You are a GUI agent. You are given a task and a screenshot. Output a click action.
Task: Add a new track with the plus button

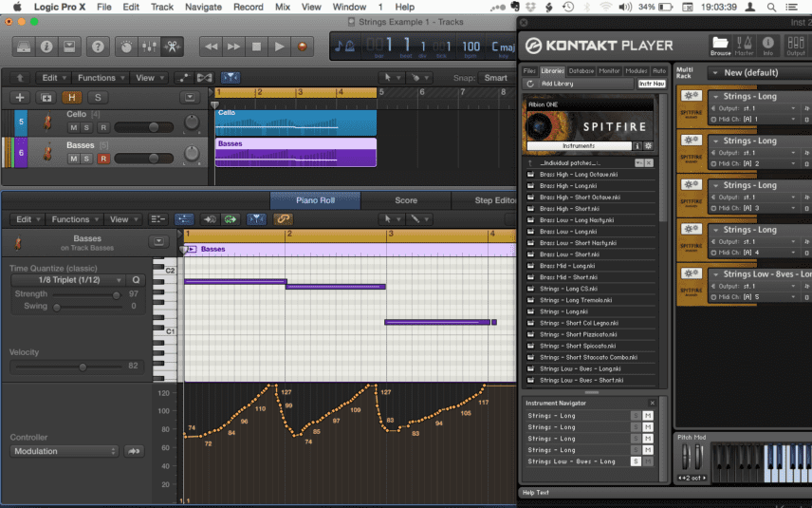[x=20, y=97]
